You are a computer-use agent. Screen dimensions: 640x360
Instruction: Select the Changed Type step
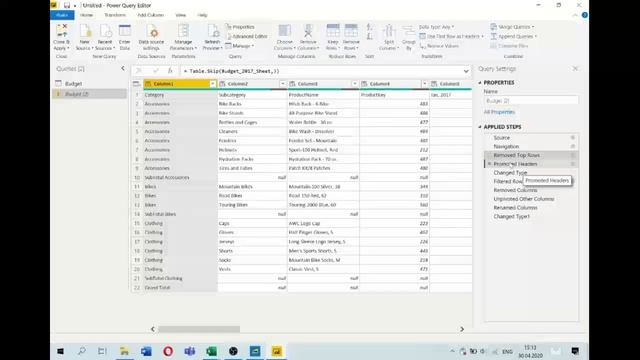pyautogui.click(x=510, y=173)
